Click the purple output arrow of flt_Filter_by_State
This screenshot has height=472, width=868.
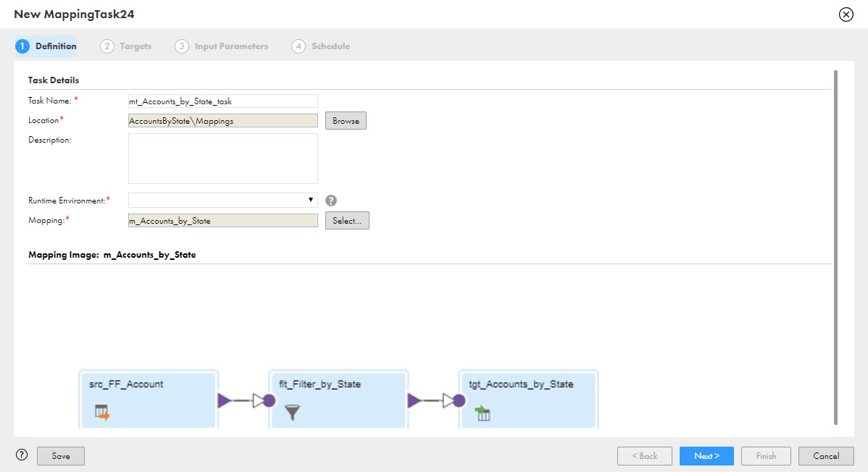(414, 400)
